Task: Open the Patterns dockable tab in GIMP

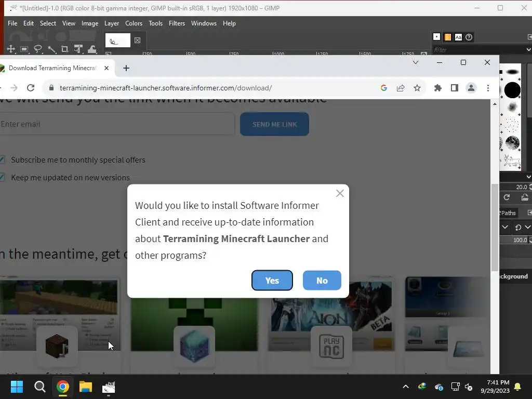Action: coord(447,37)
